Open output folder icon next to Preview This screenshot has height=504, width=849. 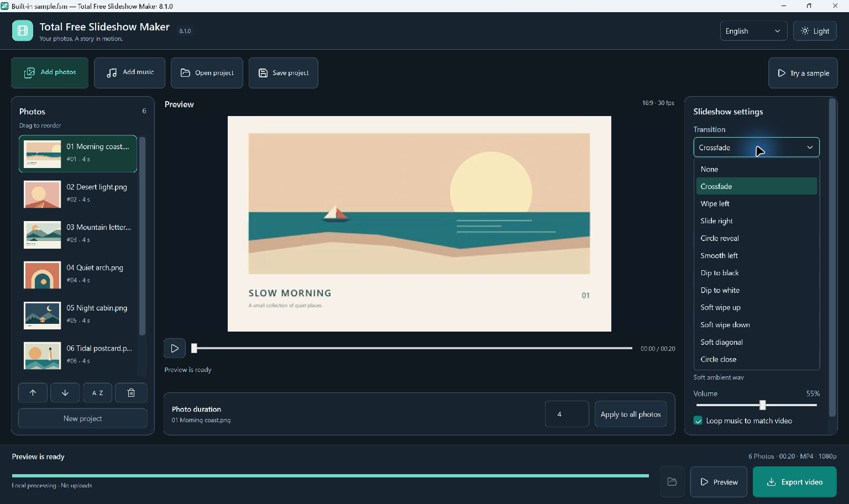672,482
